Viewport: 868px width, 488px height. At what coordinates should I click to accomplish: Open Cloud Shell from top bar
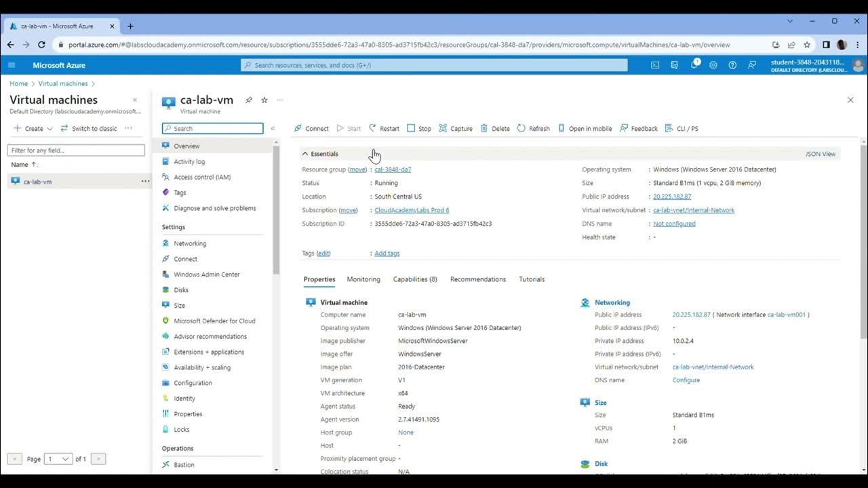coord(655,65)
